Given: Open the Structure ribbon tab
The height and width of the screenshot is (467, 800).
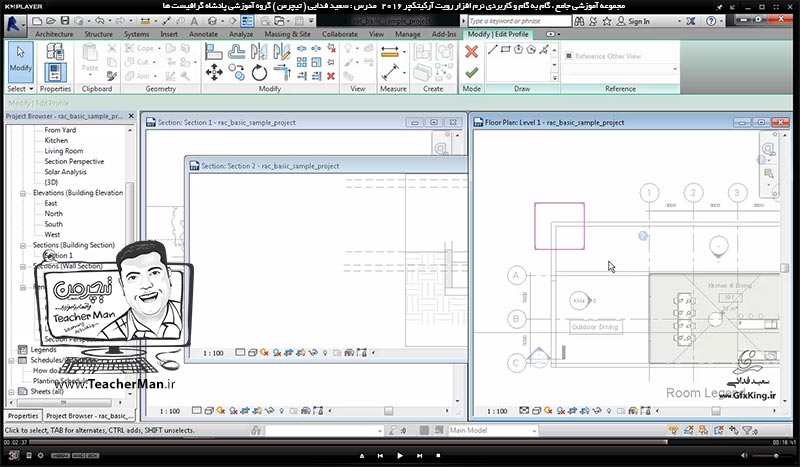Looking at the screenshot, I should click(98, 34).
